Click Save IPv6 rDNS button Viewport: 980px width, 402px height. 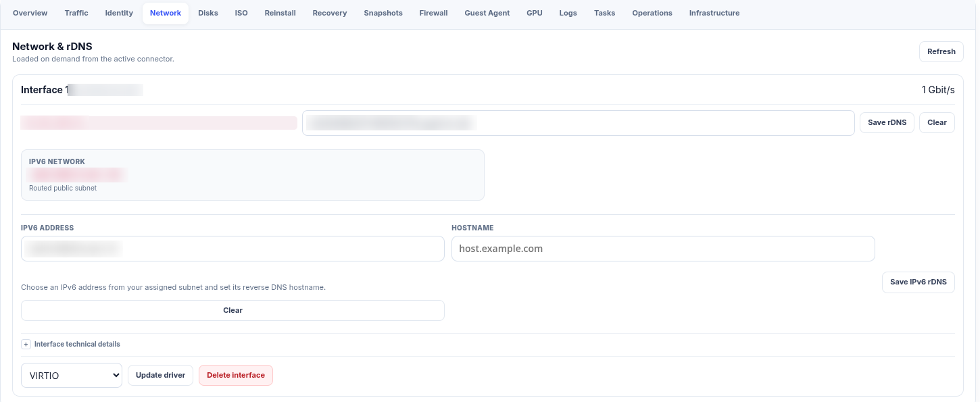[x=918, y=282]
